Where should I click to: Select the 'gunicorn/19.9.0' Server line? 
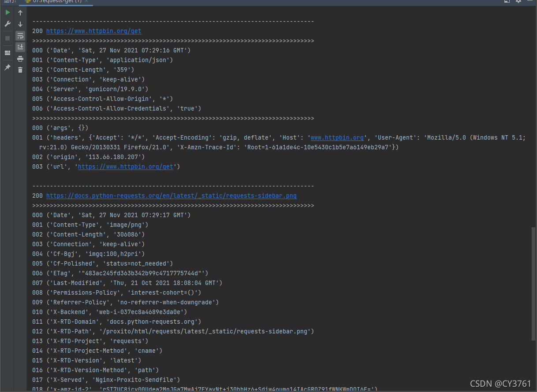pos(90,89)
